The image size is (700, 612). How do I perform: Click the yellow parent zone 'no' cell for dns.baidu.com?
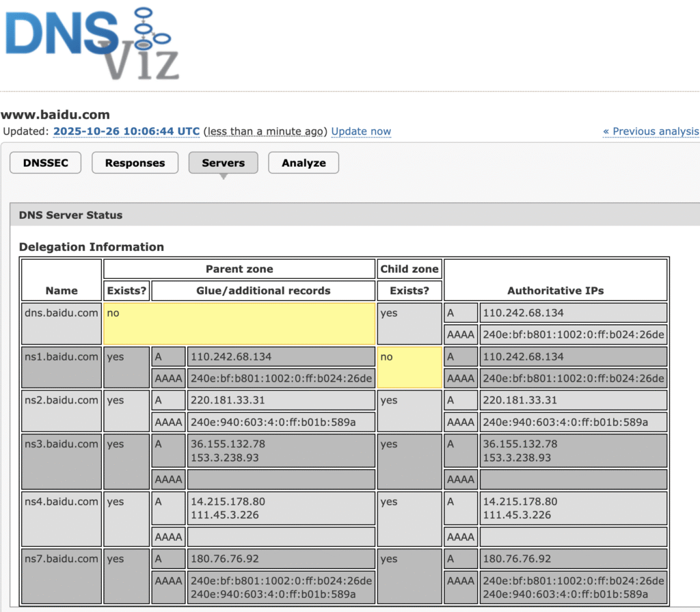coord(239,323)
